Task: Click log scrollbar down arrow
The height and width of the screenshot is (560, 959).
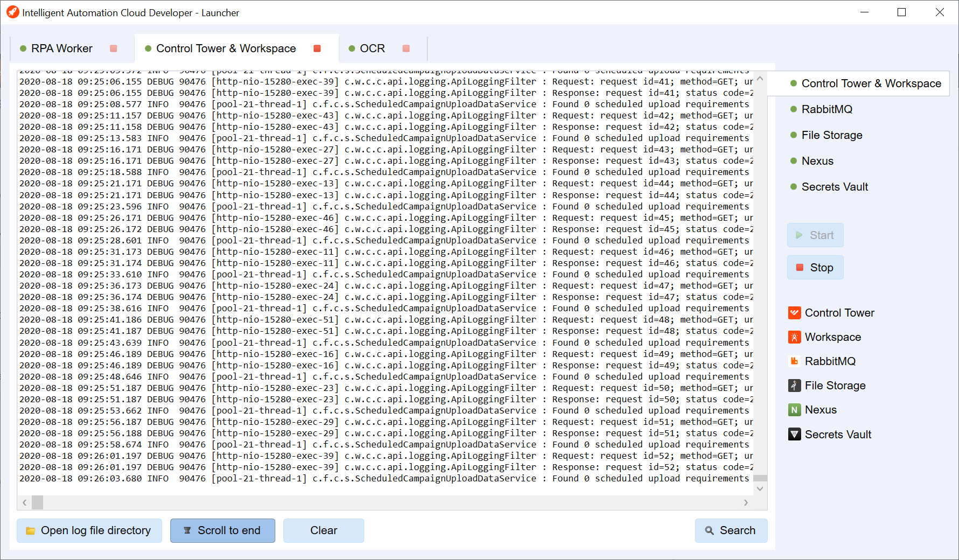Action: (760, 488)
